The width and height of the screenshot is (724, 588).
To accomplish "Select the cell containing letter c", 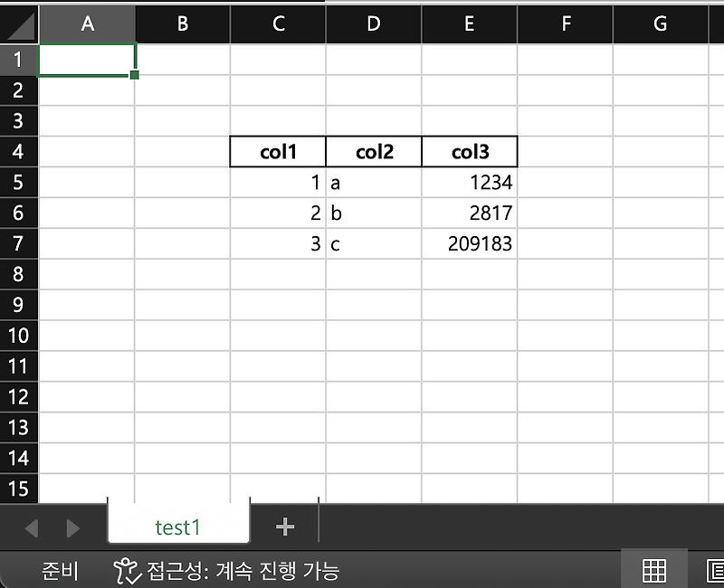I will (374, 243).
